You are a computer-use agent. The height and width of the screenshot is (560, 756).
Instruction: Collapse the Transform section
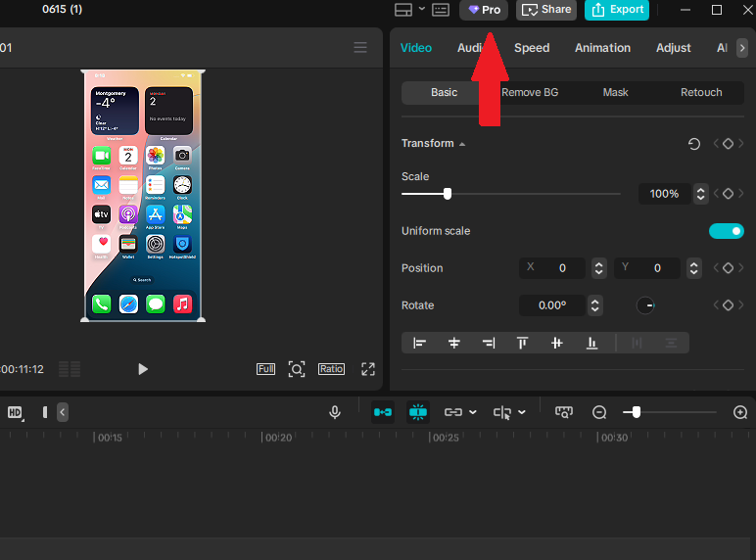click(x=462, y=144)
